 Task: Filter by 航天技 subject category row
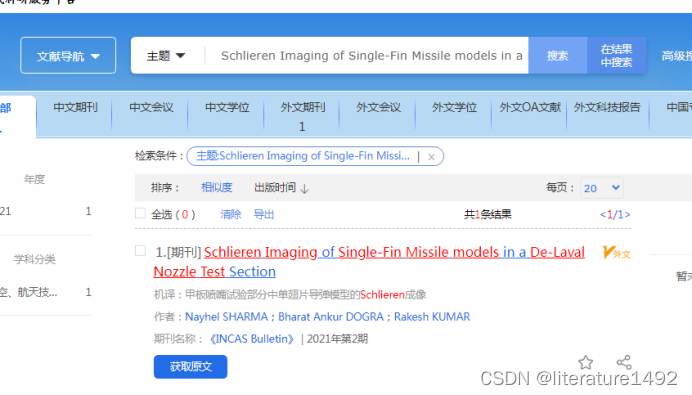click(46, 292)
